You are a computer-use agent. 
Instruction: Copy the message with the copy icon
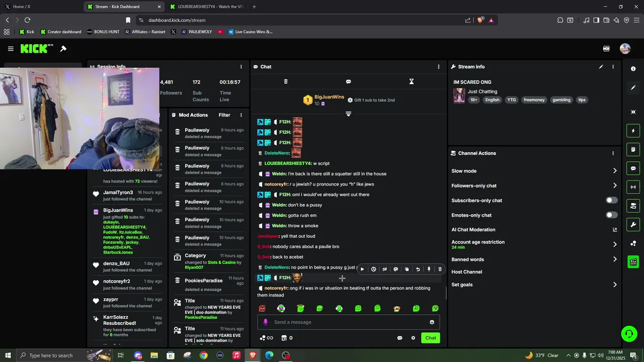pyautogui.click(x=407, y=269)
